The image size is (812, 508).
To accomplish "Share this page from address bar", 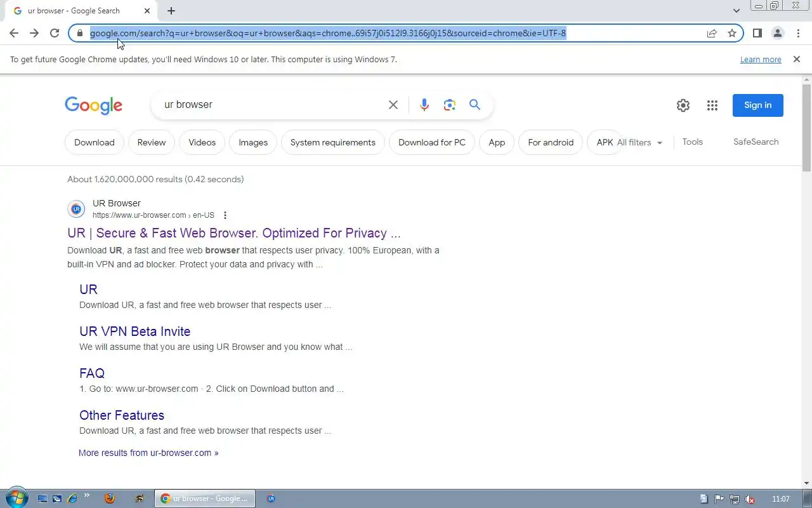I will click(712, 33).
